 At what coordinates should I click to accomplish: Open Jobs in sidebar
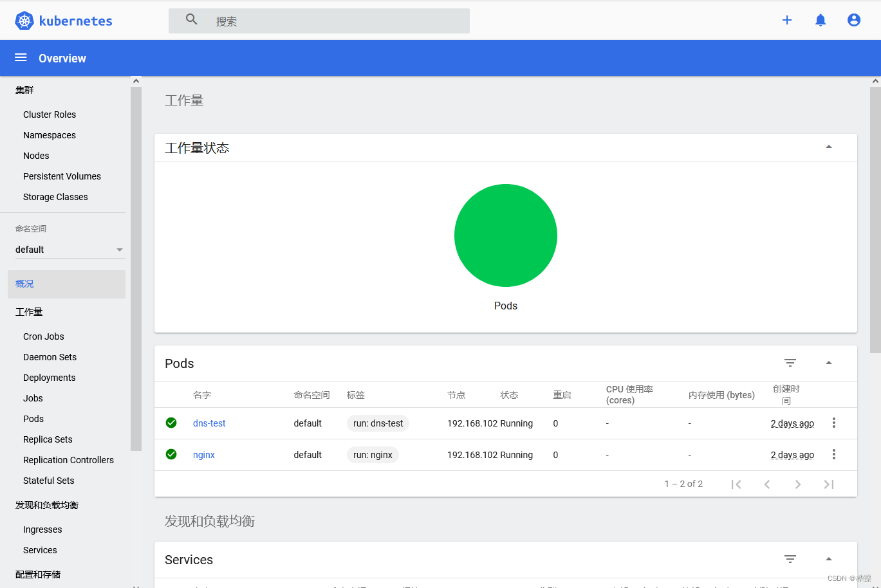(x=33, y=398)
